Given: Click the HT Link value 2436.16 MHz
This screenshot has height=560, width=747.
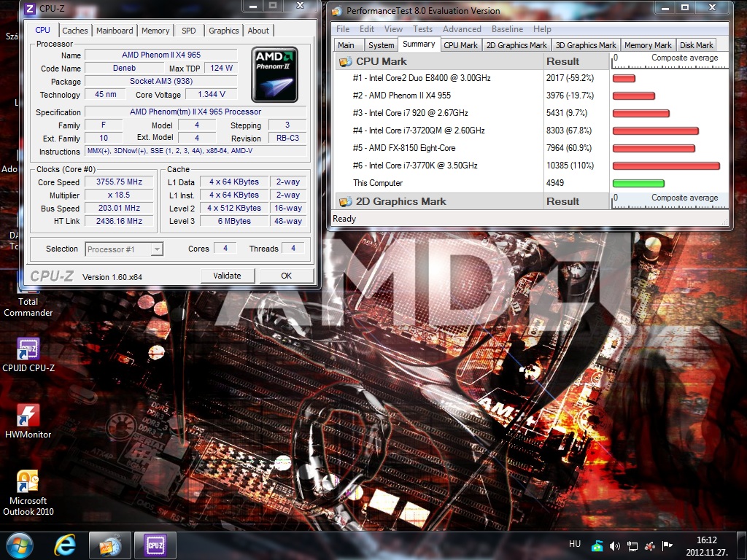Looking at the screenshot, I should (119, 221).
